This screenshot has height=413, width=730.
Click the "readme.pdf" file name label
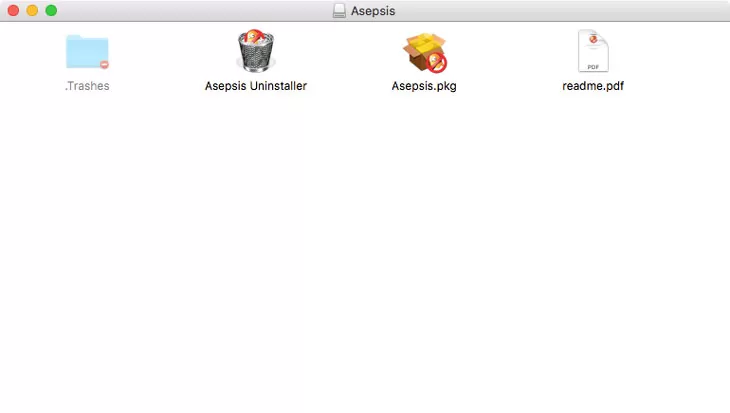click(593, 86)
